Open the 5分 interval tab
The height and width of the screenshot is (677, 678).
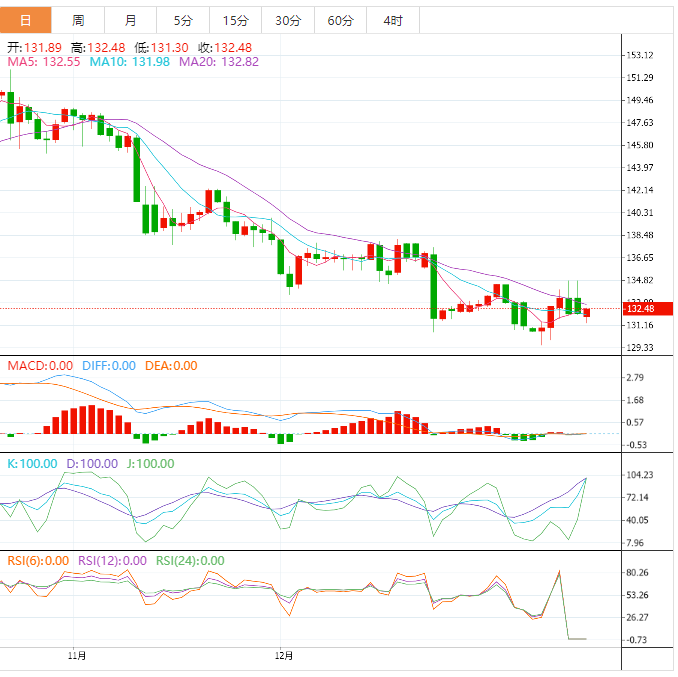point(183,20)
